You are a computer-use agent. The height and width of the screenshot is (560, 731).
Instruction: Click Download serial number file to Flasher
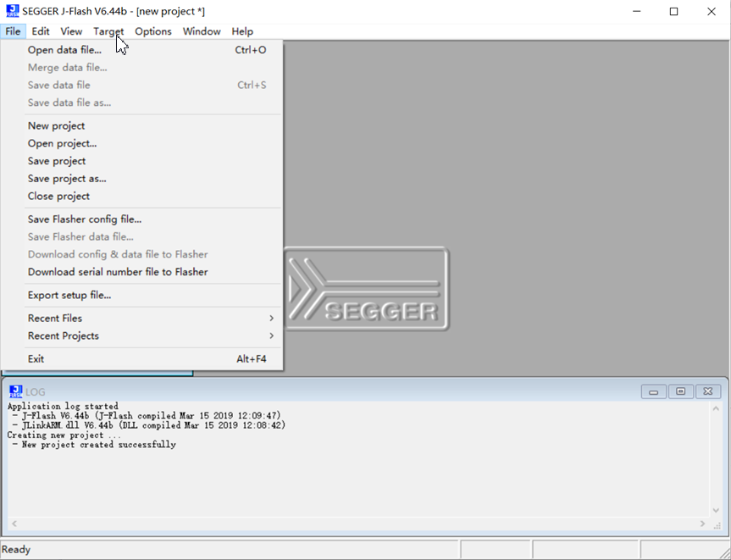pyautogui.click(x=117, y=271)
